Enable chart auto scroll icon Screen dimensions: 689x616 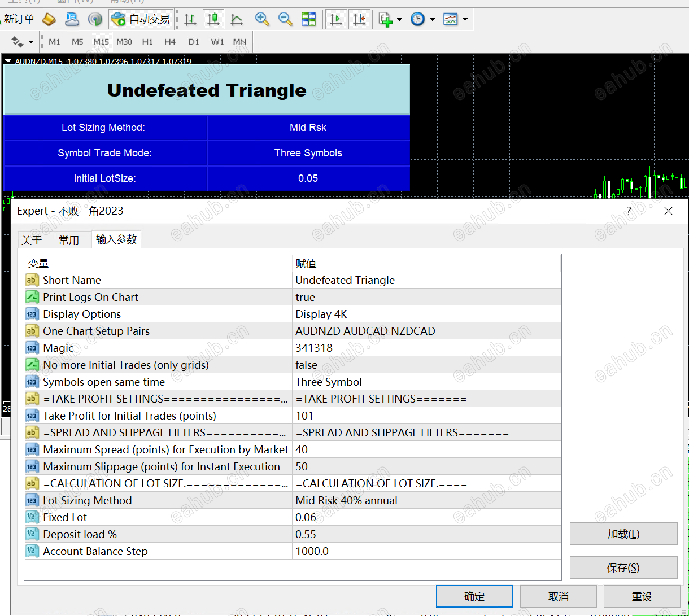(x=336, y=19)
